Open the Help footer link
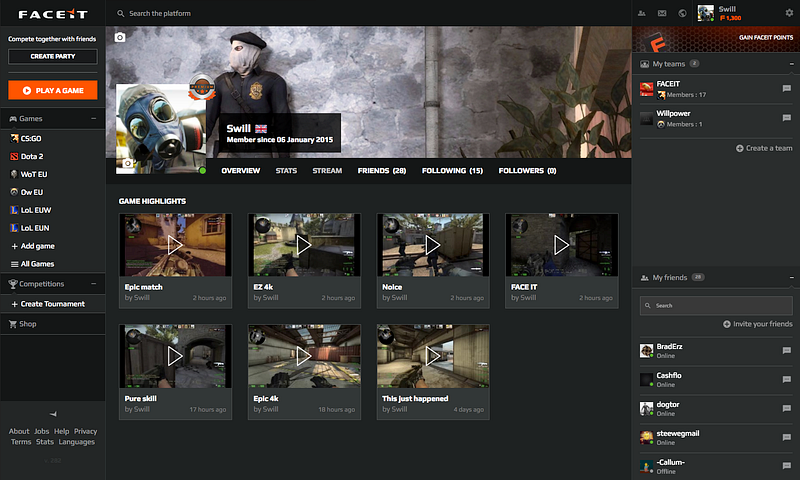This screenshot has width=800, height=480. (61, 432)
